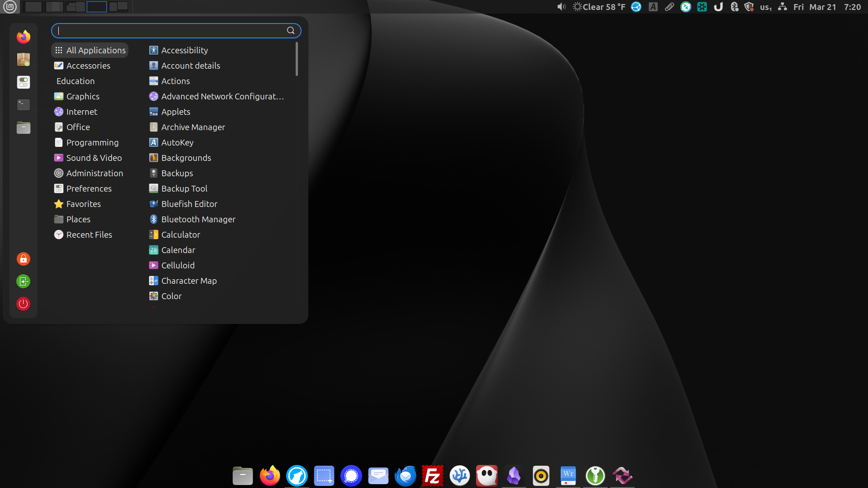Open Administration category
This screenshot has width=868, height=488.
(x=90, y=173)
